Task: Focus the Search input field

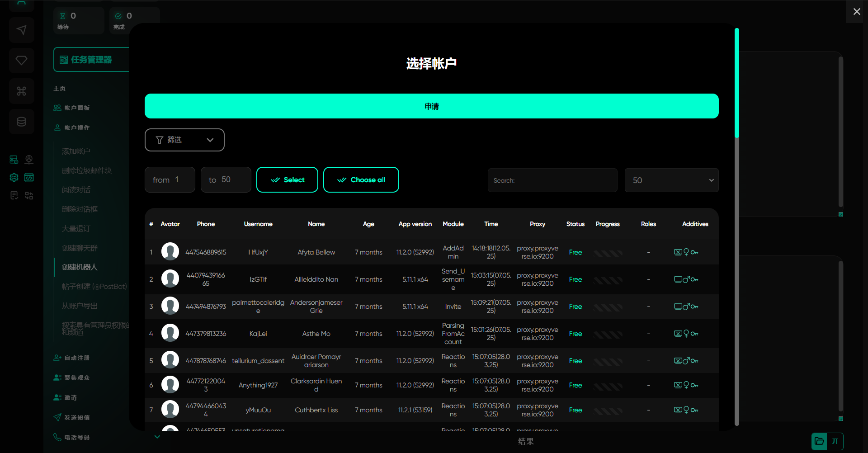Action: 552,180
